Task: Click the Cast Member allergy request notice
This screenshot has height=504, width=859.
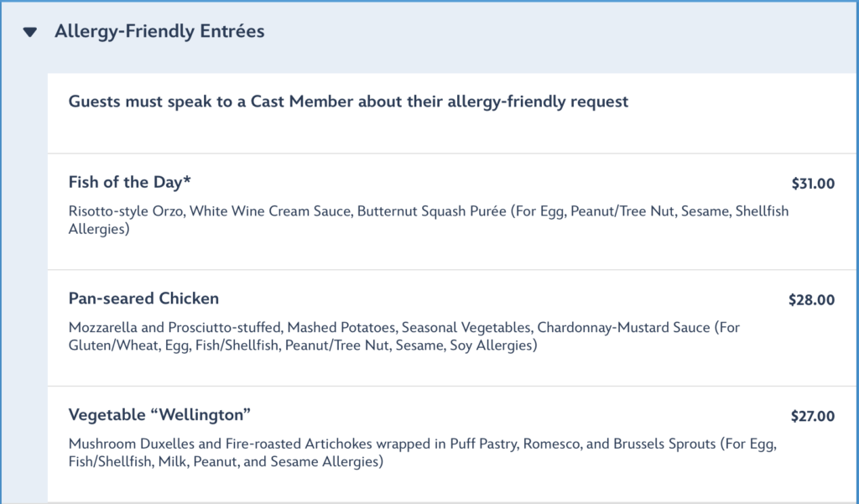Action: pyautogui.click(x=348, y=102)
